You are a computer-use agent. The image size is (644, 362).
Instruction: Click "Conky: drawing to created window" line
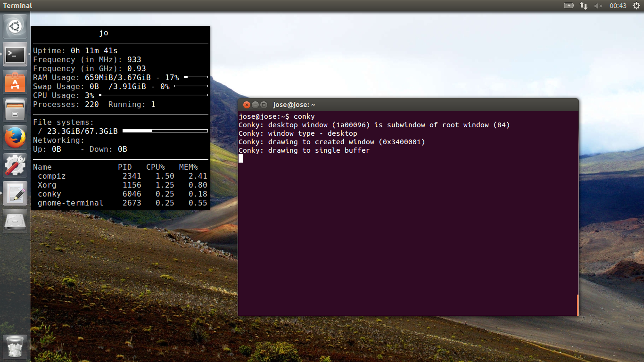click(332, 142)
